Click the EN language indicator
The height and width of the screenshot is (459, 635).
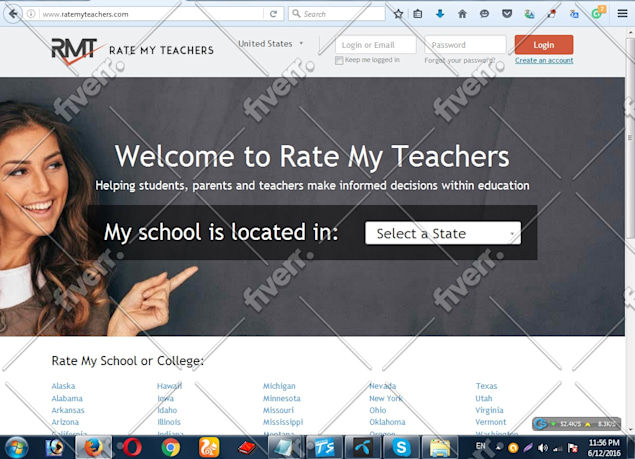pos(480,446)
